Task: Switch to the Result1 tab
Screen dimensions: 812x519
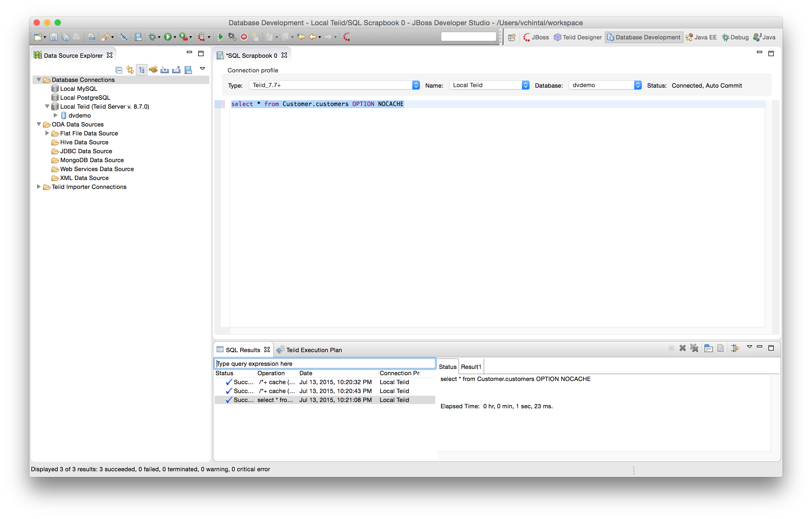Action: (471, 367)
